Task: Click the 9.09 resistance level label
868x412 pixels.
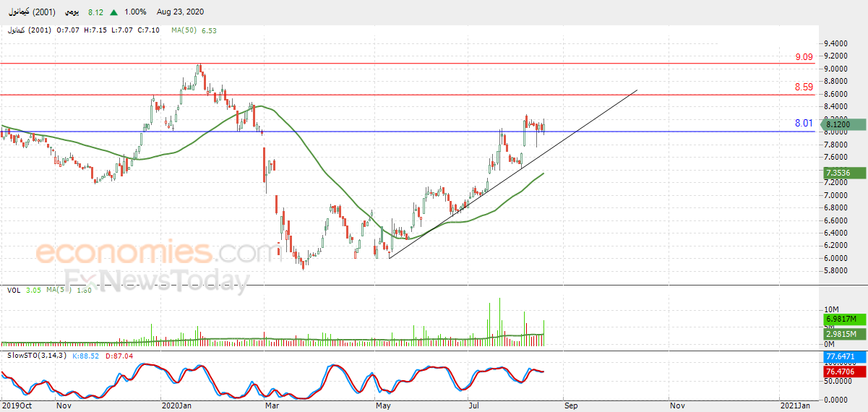Action: 804,57
